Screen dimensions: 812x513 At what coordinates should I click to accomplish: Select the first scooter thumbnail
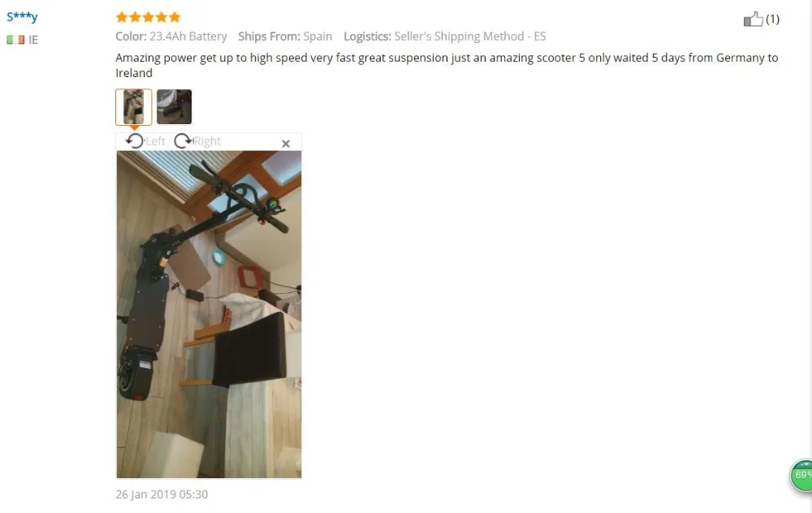point(134,107)
